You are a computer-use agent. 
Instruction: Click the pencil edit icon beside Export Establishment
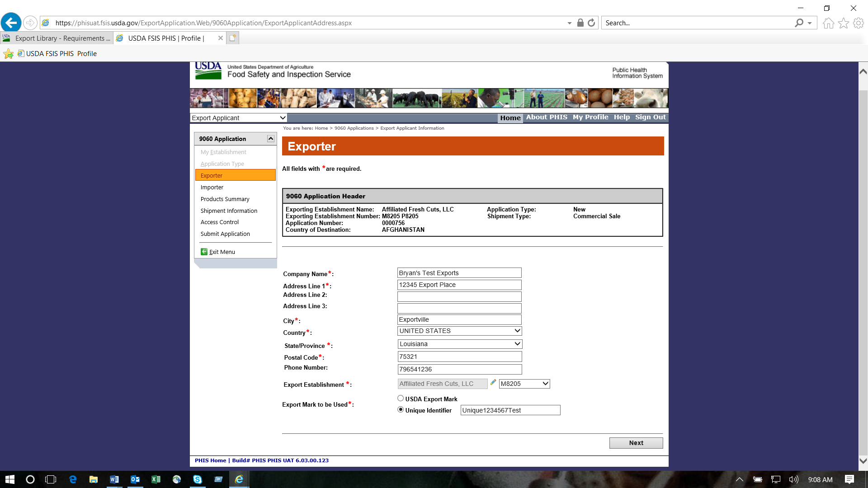point(493,382)
